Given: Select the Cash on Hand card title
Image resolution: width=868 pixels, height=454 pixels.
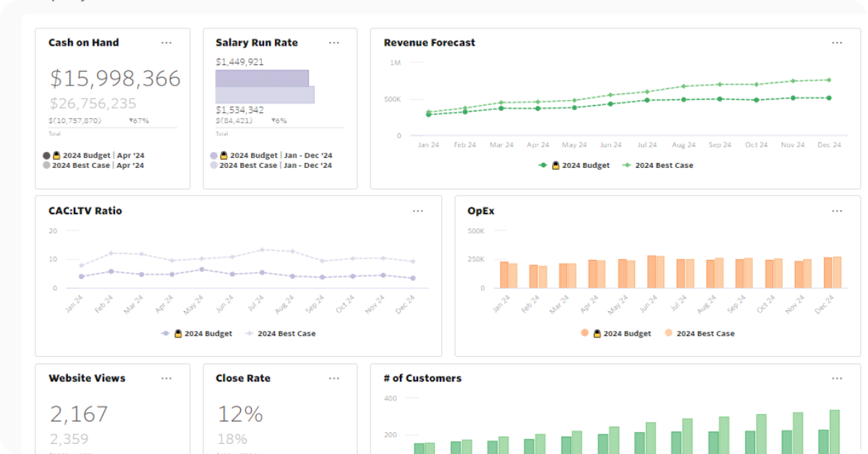Looking at the screenshot, I should (x=84, y=43).
